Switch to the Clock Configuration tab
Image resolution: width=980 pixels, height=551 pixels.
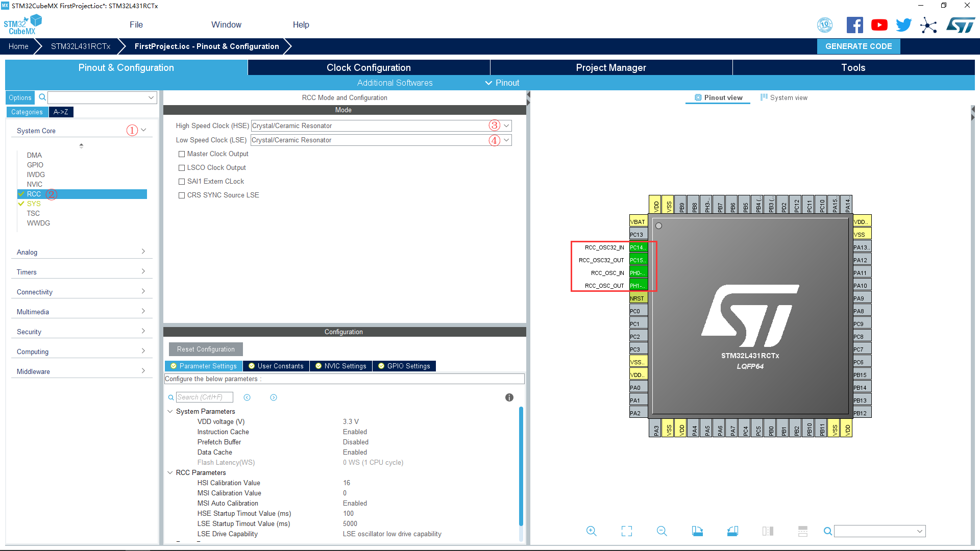coord(368,67)
